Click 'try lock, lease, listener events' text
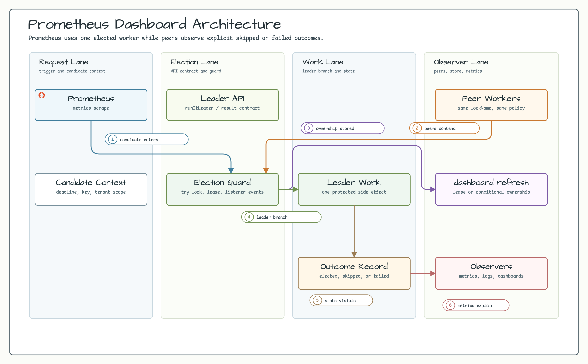588x364 pixels. 222,192
